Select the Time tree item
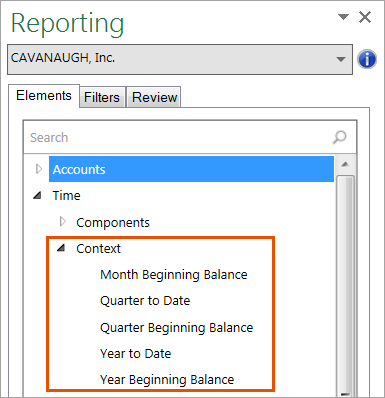The image size is (385, 398). [66, 196]
